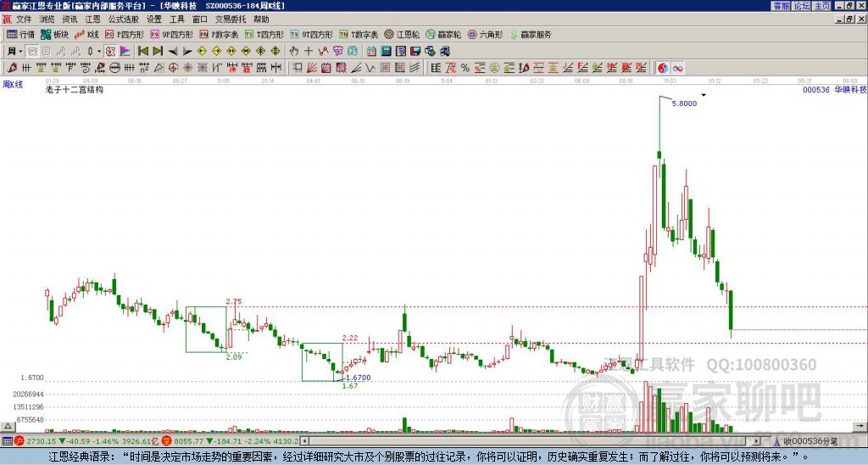This screenshot has height=465, width=868.
Task: Open the 江恩 menu
Action: pos(92,20)
